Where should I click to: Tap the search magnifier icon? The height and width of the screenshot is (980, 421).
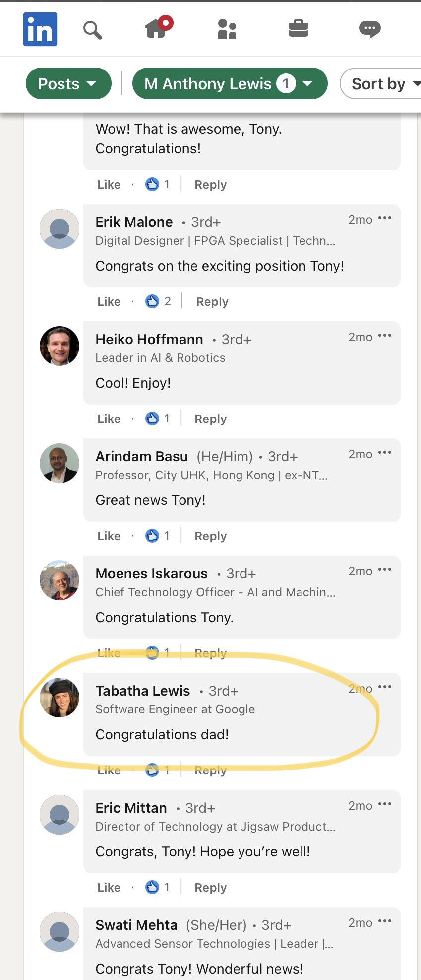click(x=92, y=30)
